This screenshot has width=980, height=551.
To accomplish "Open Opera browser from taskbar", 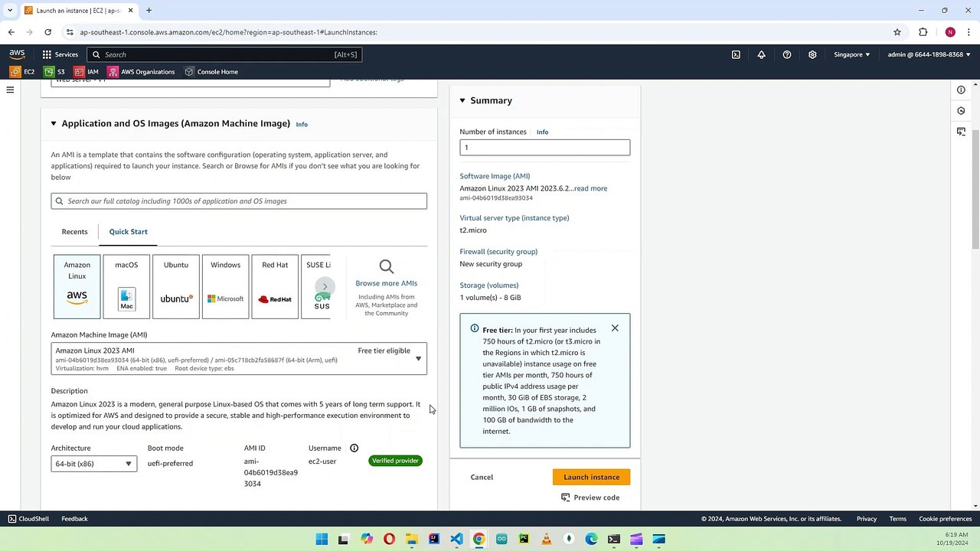I will (389, 539).
